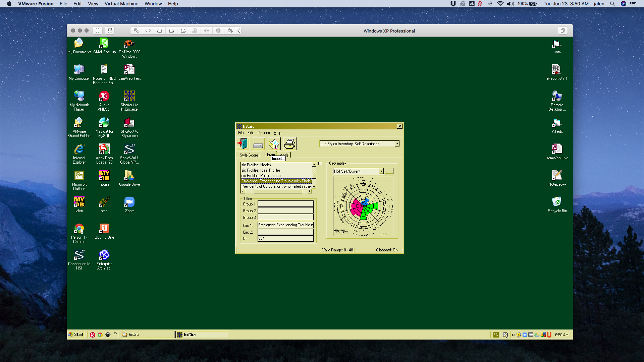644x362 pixels.
Task: Expand the HSI Self/Current circumplex dropdown
Action: (x=381, y=171)
